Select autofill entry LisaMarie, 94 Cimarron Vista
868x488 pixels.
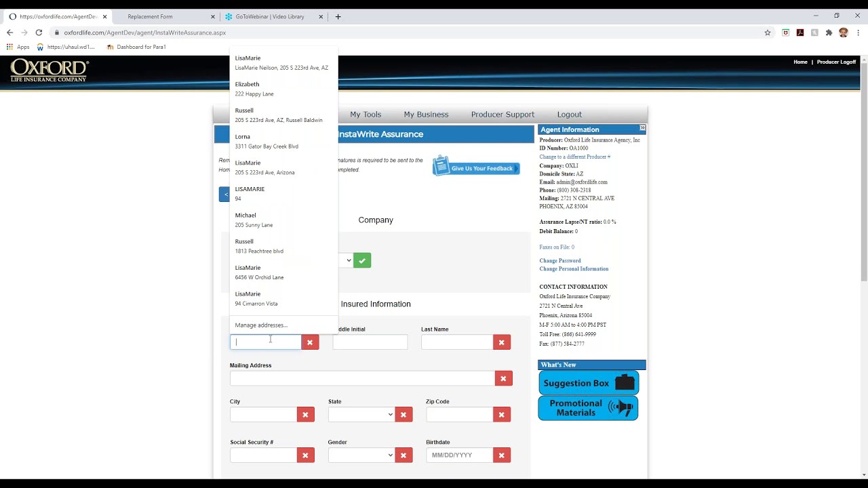(283, 298)
